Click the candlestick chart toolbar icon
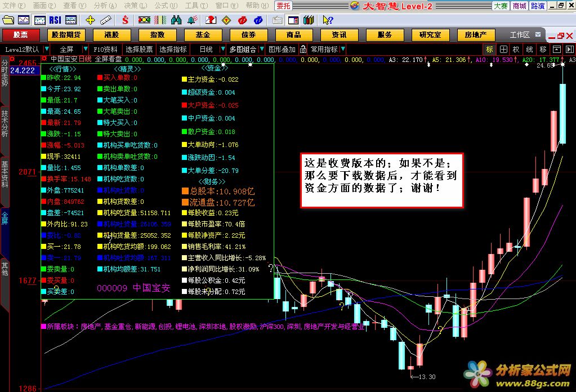Viewport: 576px width, 392px height. [39, 20]
